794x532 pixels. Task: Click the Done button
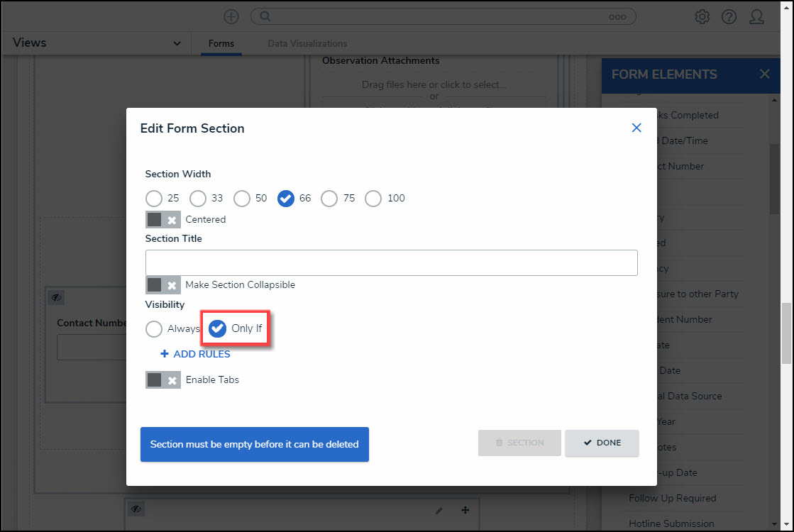tap(602, 443)
